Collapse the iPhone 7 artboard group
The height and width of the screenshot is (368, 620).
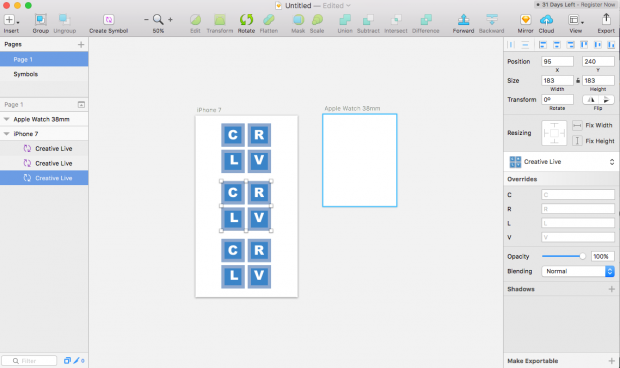[6, 134]
